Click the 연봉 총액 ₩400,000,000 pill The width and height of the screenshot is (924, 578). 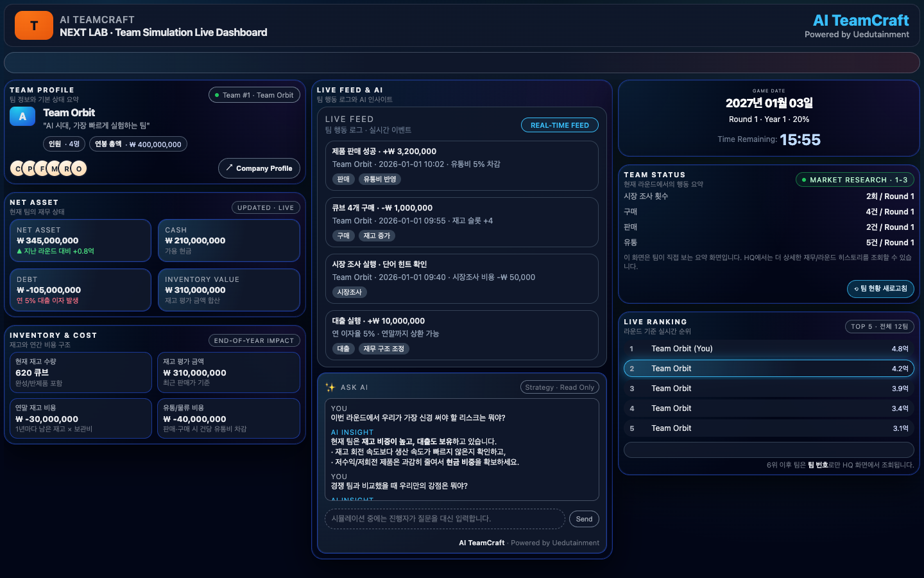[138, 144]
